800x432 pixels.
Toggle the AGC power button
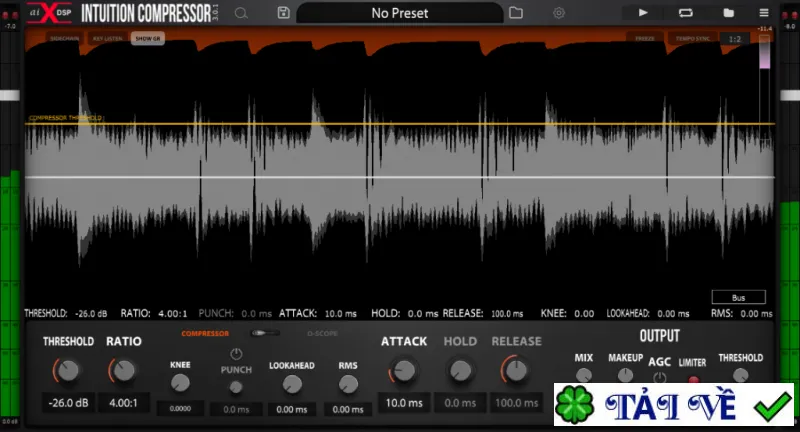(x=659, y=378)
